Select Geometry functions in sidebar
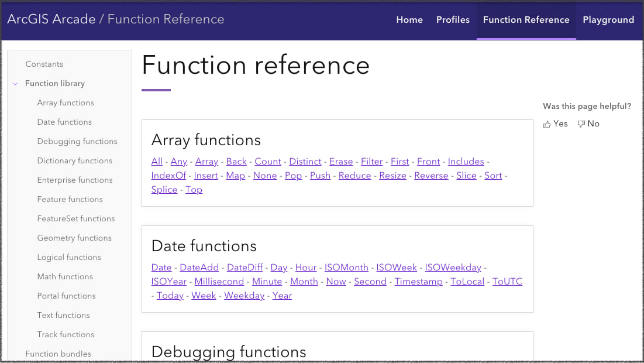Viewport: 644px width, 363px height. (74, 238)
